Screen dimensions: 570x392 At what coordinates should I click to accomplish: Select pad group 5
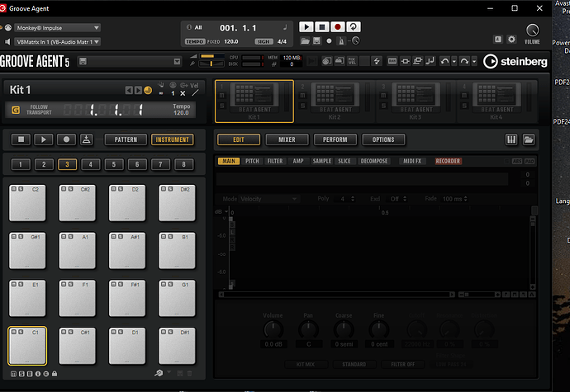[113, 164]
